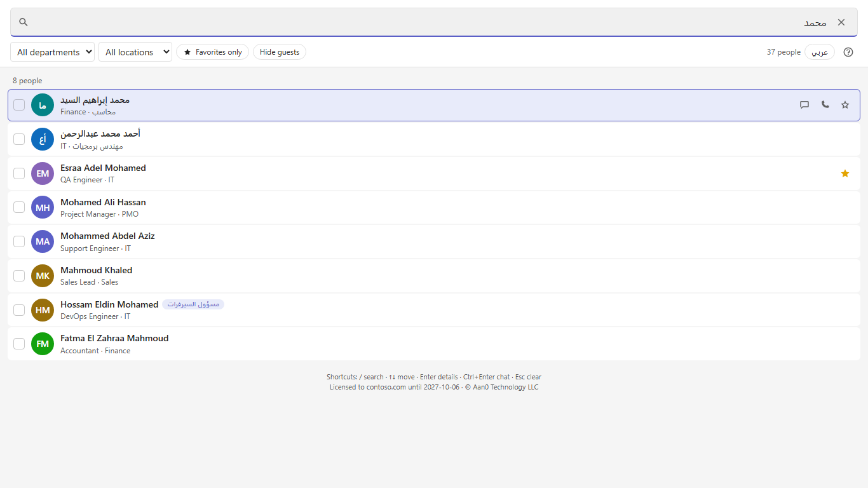
Task: Click the Mahmoud Khaled name
Action: [96, 270]
